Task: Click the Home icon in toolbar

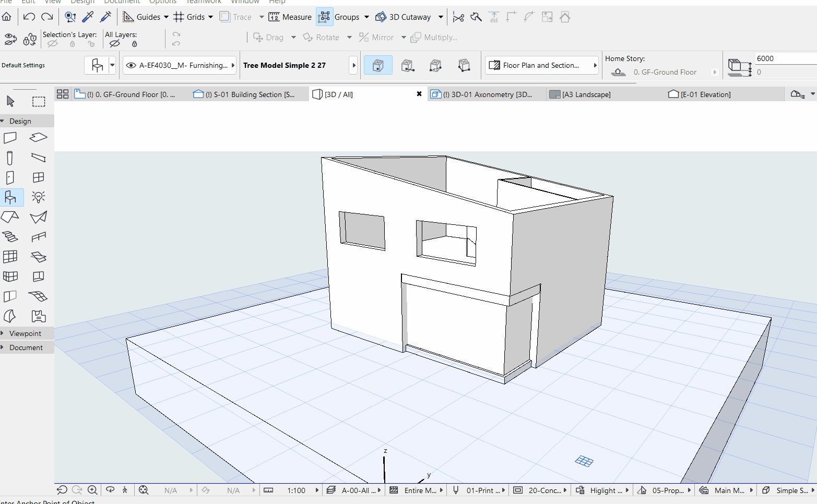Action: pyautogui.click(x=7, y=17)
